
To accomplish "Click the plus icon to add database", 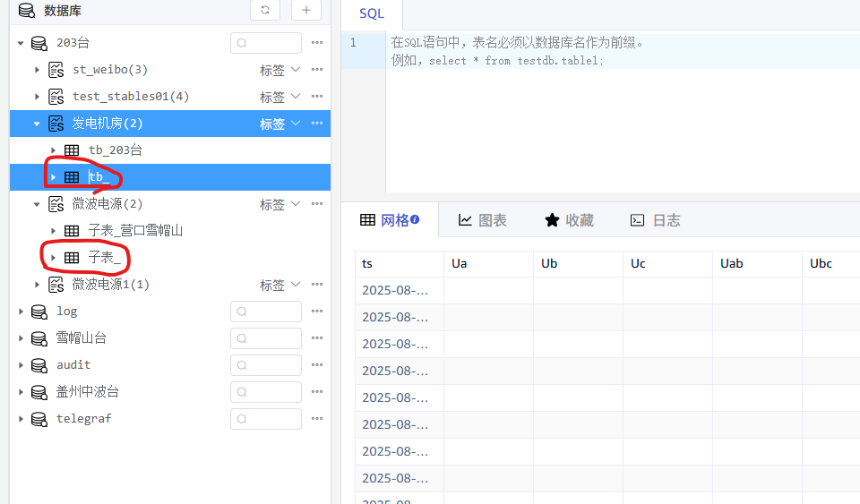I will pos(306,10).
